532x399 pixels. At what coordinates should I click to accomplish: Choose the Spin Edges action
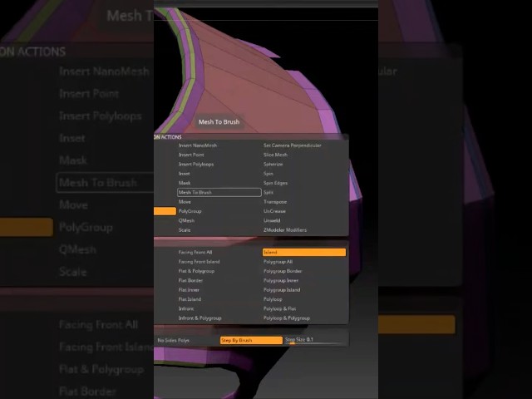click(x=275, y=183)
